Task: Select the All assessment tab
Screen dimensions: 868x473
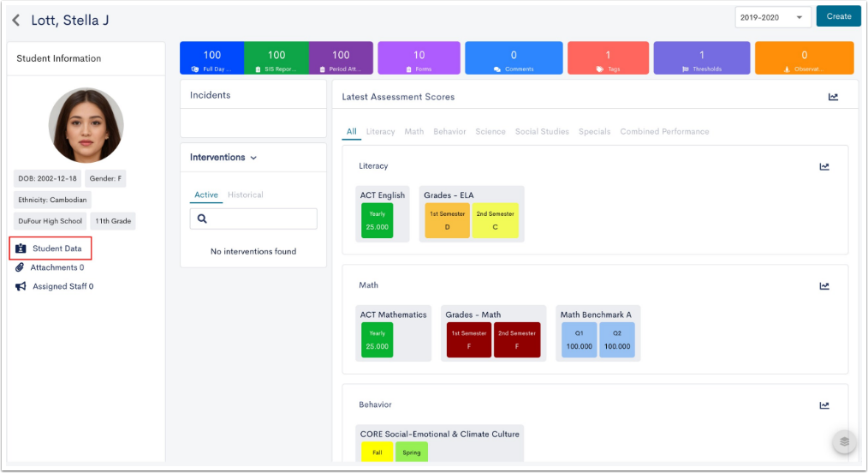Action: (x=352, y=132)
